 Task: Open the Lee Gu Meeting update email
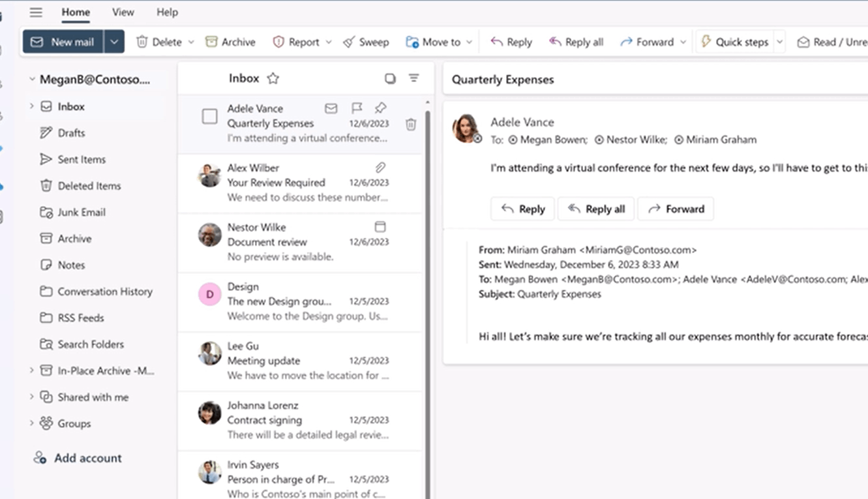click(x=300, y=361)
